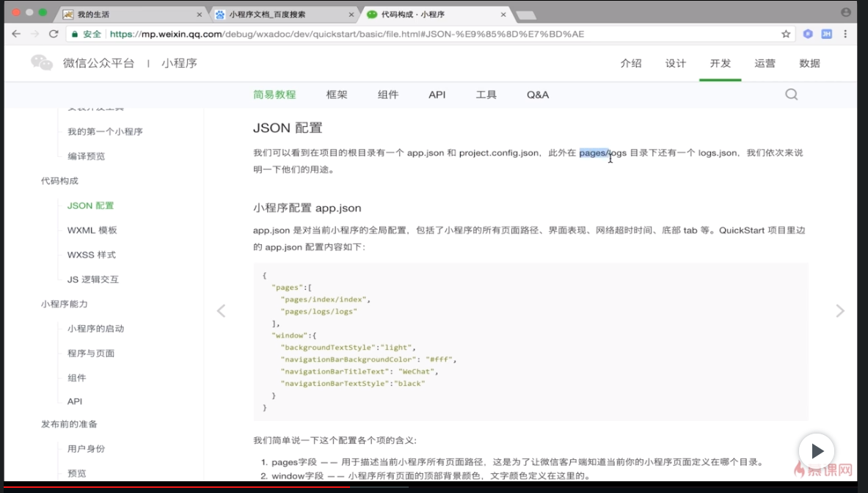Open the blue hexagon extension icon
868x493 pixels.
coord(808,34)
